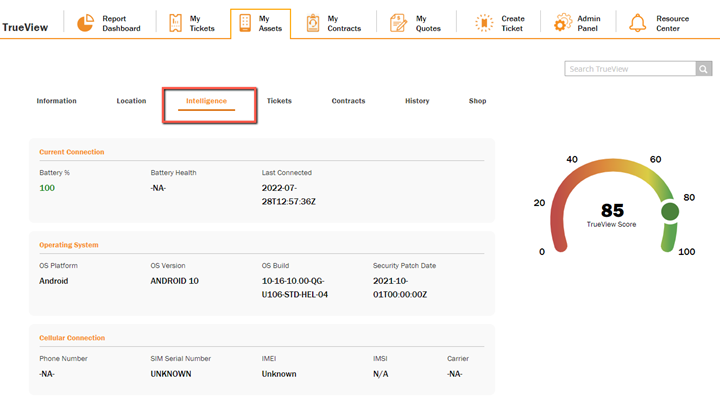The width and height of the screenshot is (720, 399).
Task: Click the Phone Number label
Action: point(63,359)
